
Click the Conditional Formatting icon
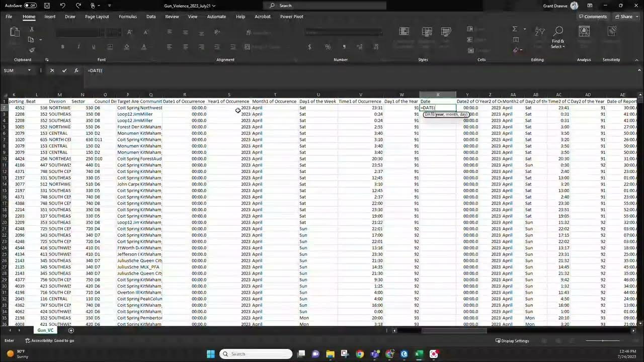tap(403, 32)
